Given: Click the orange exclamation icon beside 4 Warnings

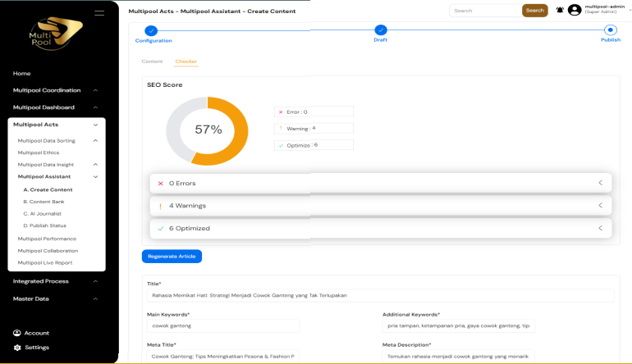Looking at the screenshot, I should pyautogui.click(x=160, y=206).
